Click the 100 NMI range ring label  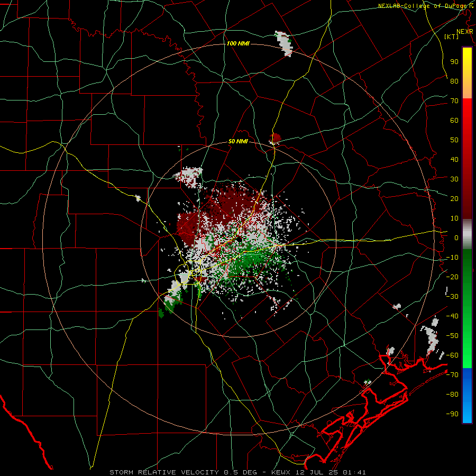pos(238,43)
